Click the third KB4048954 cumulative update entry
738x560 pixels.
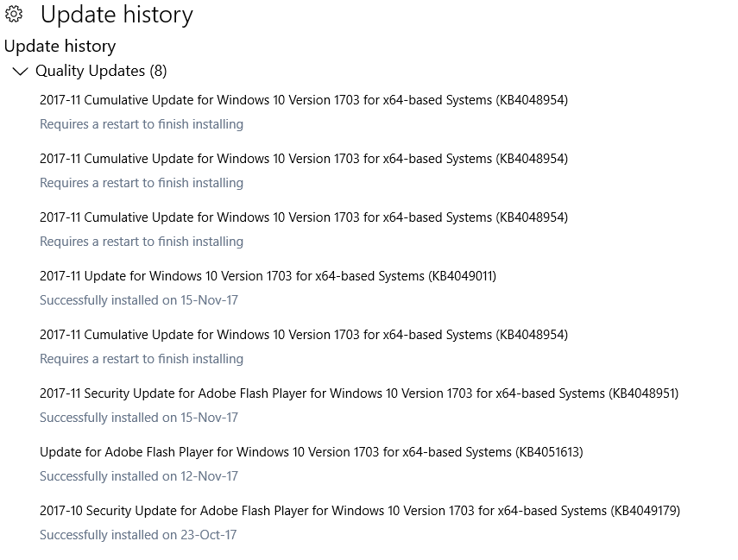tap(304, 217)
